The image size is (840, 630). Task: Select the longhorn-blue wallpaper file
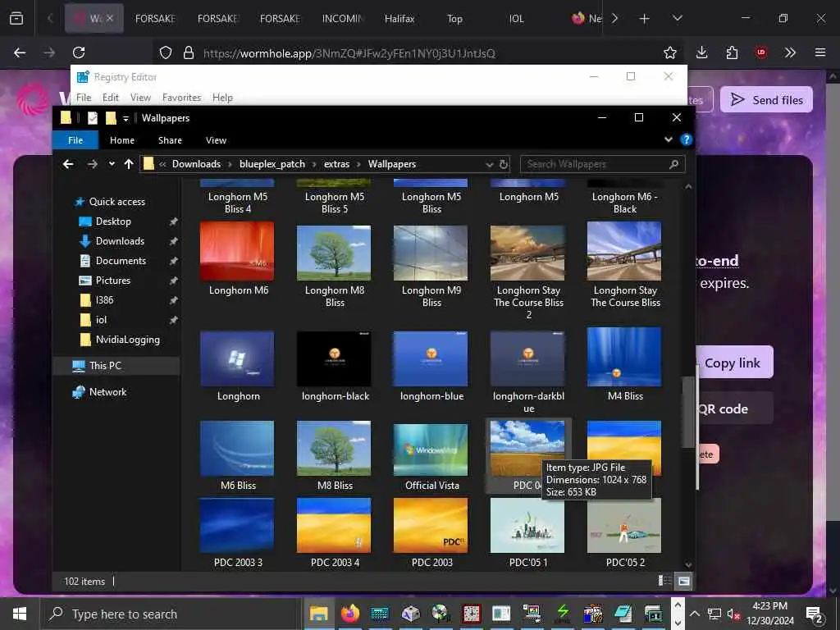pyautogui.click(x=431, y=358)
